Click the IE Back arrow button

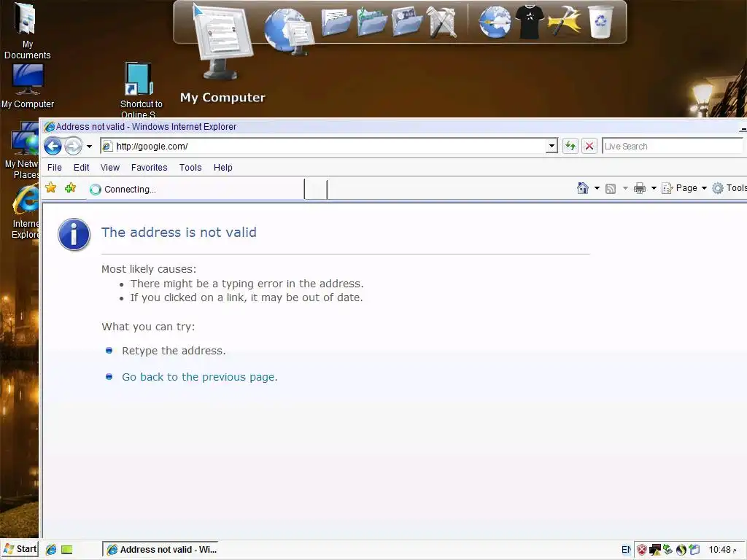pyautogui.click(x=53, y=146)
